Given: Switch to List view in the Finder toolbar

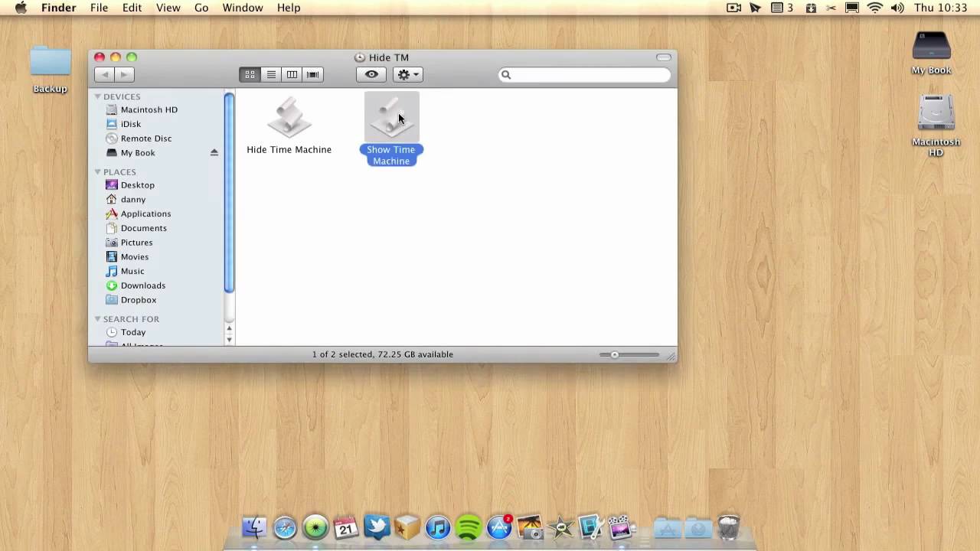Looking at the screenshot, I should [x=270, y=74].
